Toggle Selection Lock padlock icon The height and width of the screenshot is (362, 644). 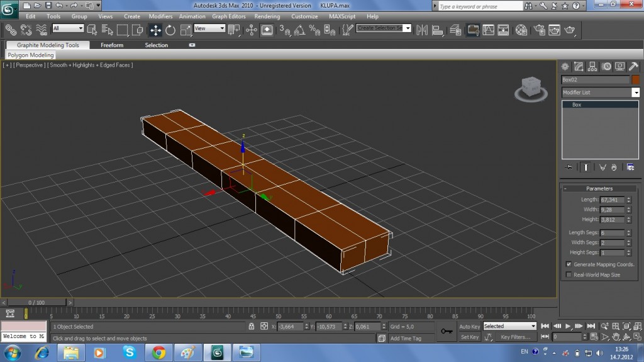coord(252,326)
